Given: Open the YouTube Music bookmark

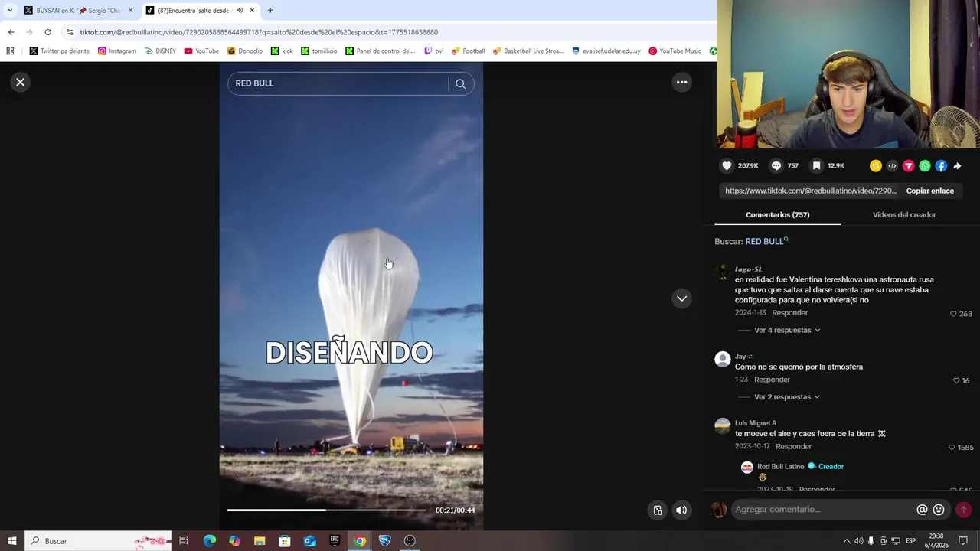Looking at the screenshot, I should pyautogui.click(x=675, y=51).
